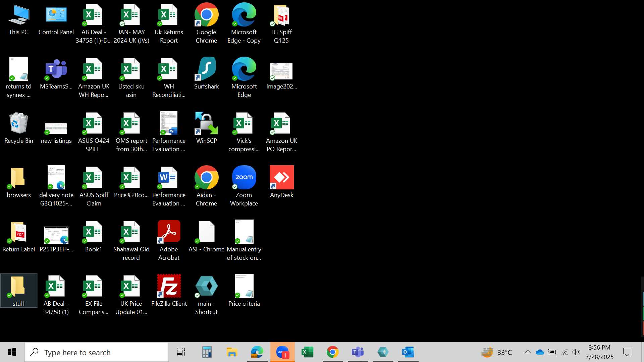Select the stuff folder
The image size is (644, 362).
coord(19,291)
